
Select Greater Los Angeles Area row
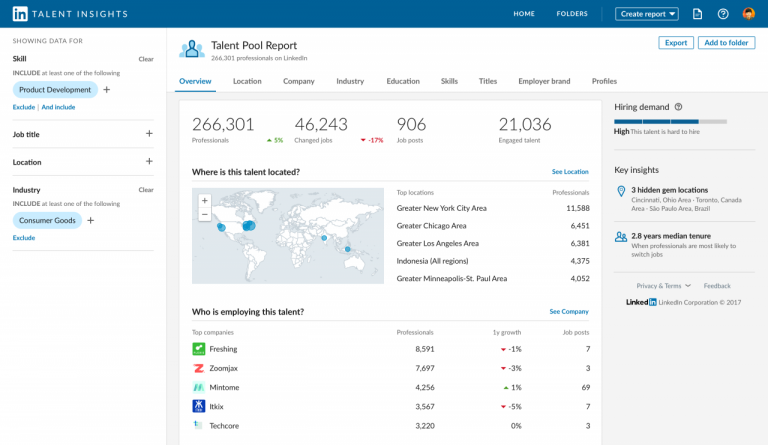tap(493, 243)
